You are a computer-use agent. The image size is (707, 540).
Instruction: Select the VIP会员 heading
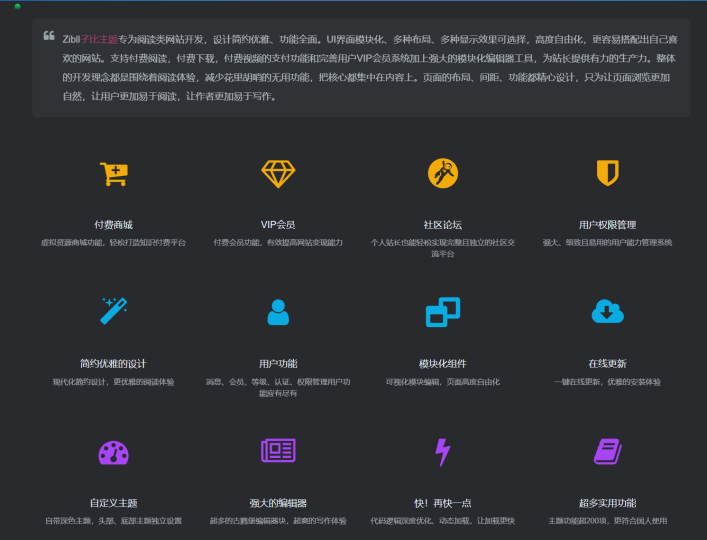click(278, 225)
